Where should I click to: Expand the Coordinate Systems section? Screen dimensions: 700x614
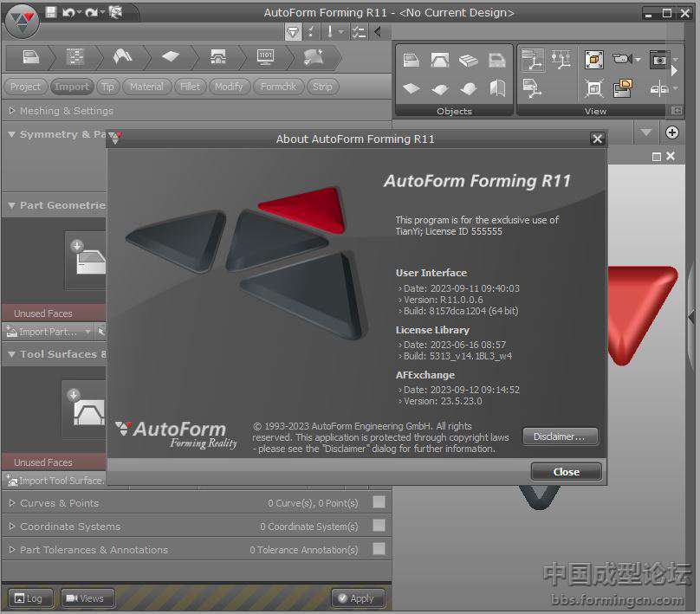click(12, 526)
